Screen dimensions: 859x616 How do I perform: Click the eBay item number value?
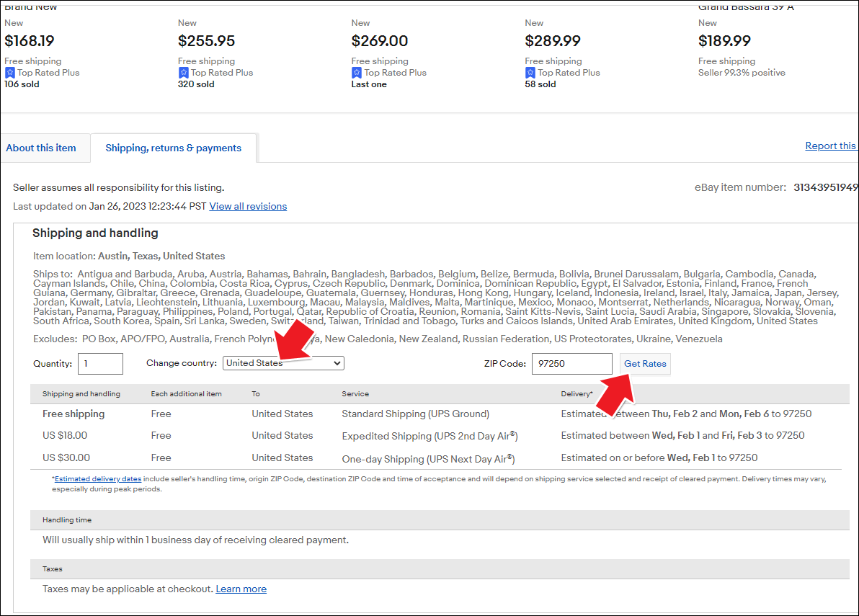pos(826,187)
